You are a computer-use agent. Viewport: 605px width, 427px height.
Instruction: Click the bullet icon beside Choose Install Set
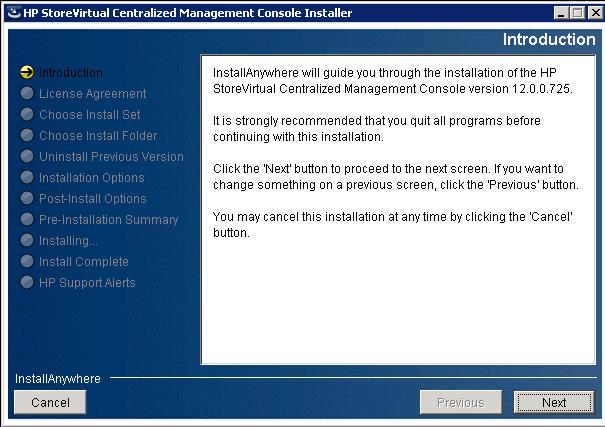tap(27, 114)
